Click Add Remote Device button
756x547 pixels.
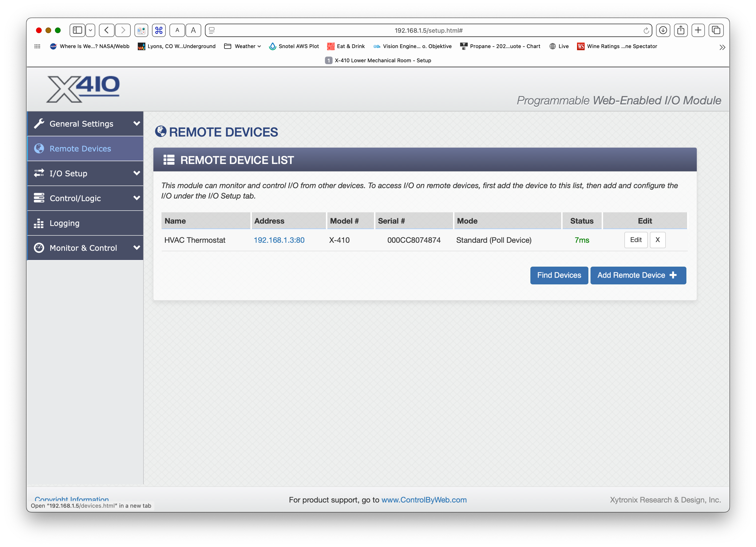[x=638, y=275]
